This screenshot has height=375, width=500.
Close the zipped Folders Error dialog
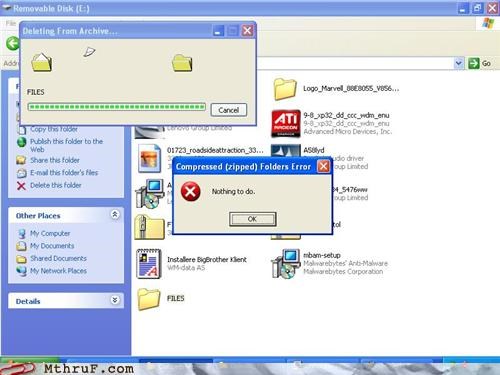point(323,166)
